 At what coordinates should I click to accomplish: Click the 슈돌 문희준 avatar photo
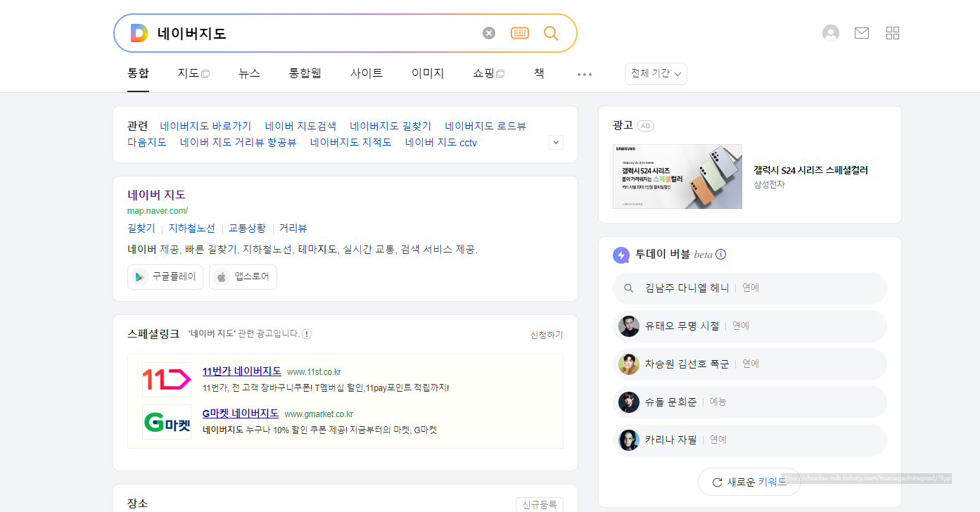[x=629, y=402]
